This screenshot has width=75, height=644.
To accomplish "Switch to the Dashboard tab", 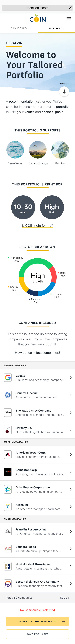I will pyautogui.click(x=19, y=28).
